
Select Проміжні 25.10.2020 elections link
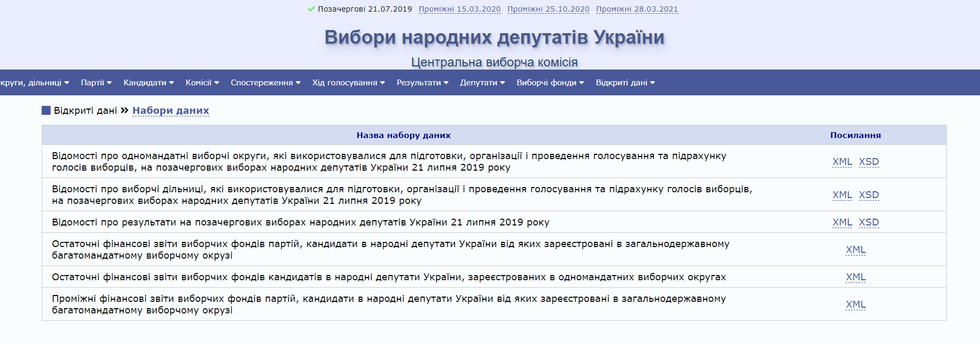pyautogui.click(x=548, y=9)
